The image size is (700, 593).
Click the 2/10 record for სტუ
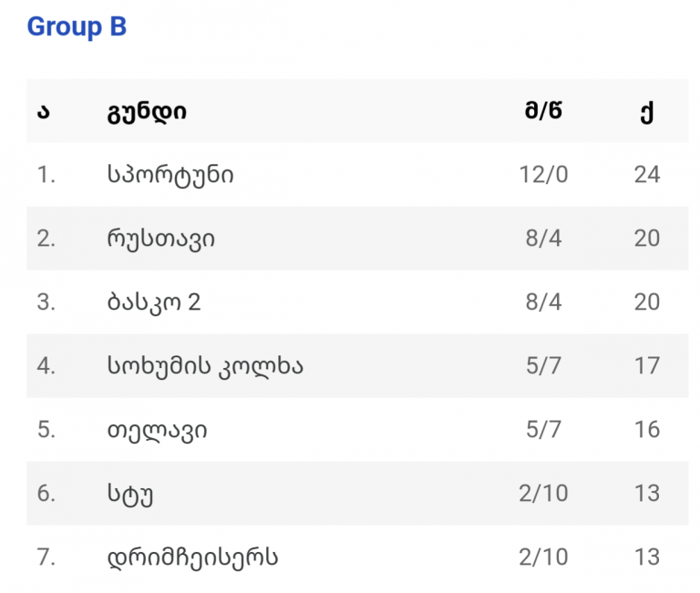(x=543, y=494)
